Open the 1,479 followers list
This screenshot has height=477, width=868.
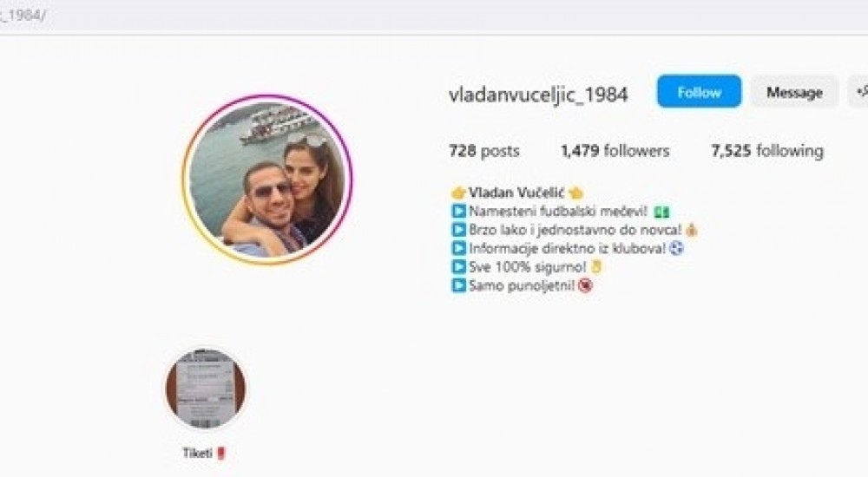(615, 151)
